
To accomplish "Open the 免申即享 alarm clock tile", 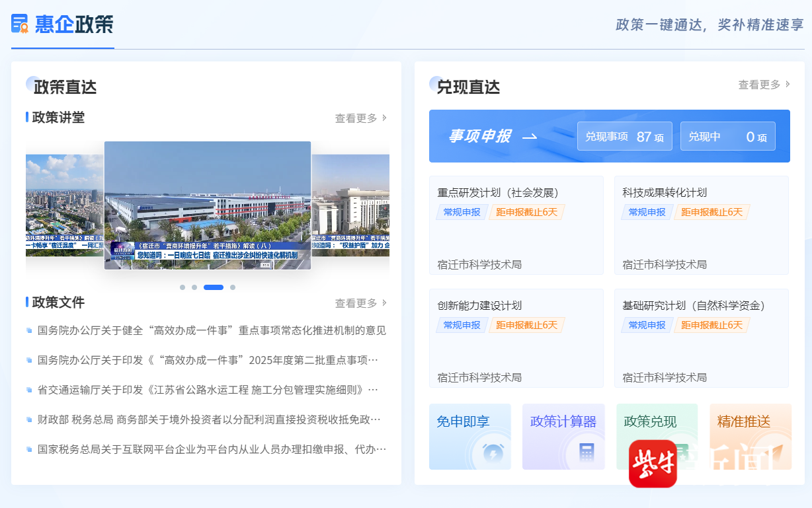I will [470, 437].
